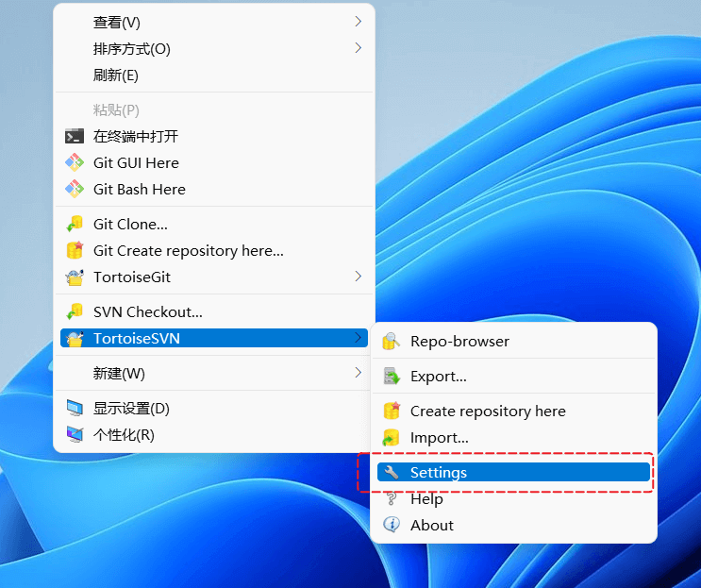This screenshot has height=588, width=701.
Task: Click the Git GUI Here icon
Action: click(75, 162)
